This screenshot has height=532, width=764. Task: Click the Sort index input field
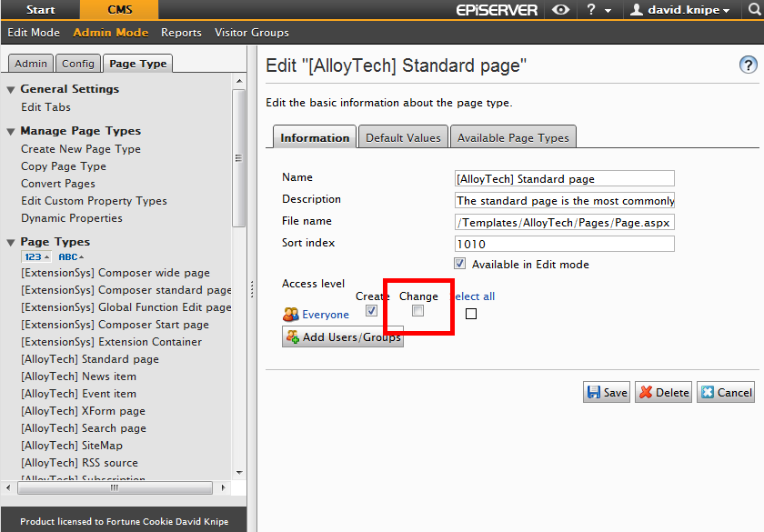(564, 244)
